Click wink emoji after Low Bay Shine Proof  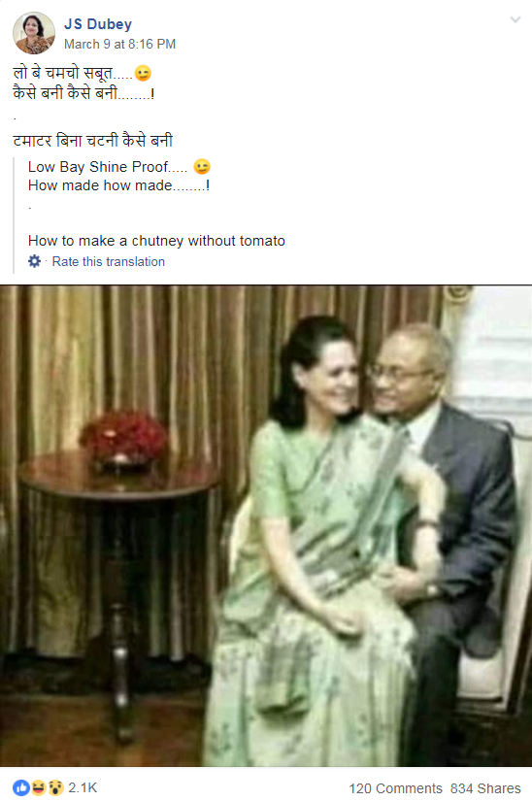tap(202, 167)
